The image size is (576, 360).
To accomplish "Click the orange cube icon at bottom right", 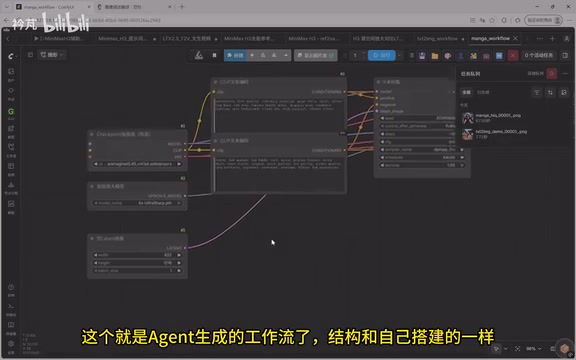I will coord(565,349).
